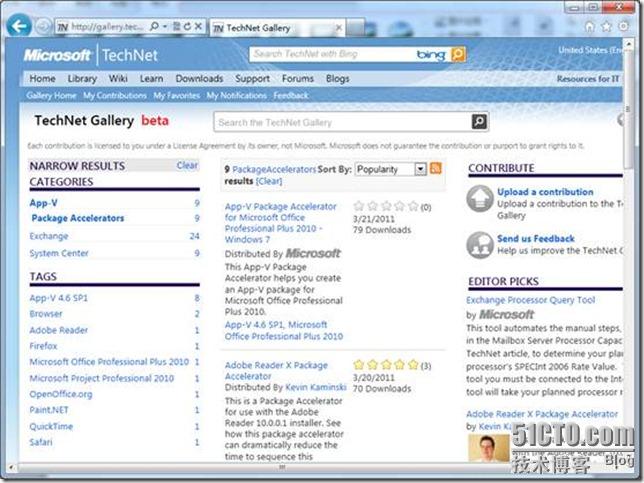Open Adobe Reader X Package Accelerator editor pick

click(x=542, y=414)
